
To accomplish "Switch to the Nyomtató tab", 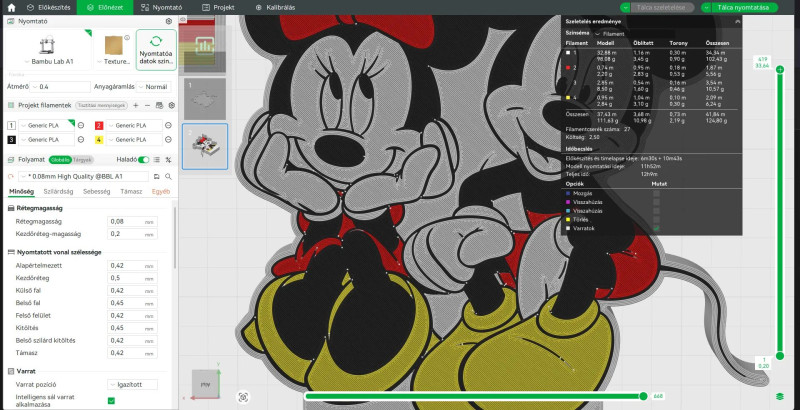I will (x=161, y=8).
